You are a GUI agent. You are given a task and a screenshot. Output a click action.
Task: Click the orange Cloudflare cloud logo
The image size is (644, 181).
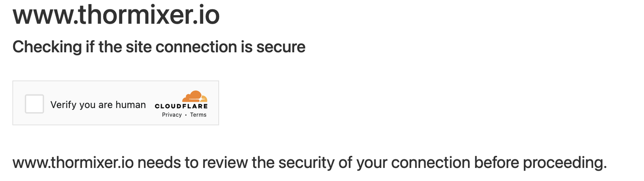(195, 96)
